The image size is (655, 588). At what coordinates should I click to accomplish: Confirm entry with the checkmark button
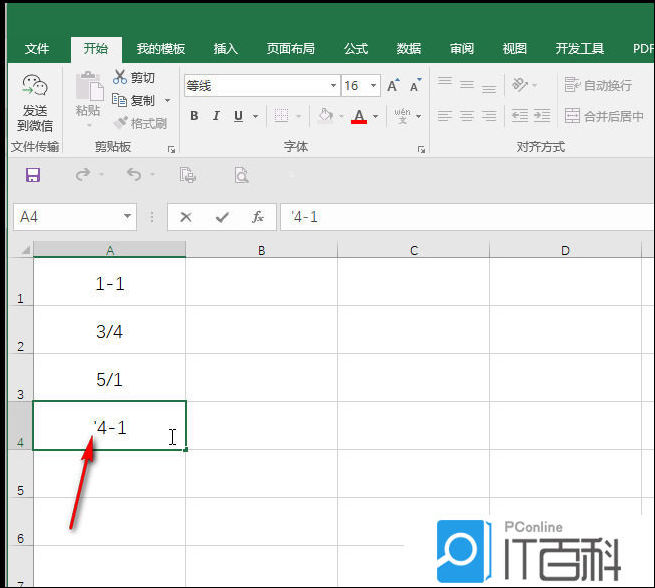[222, 217]
